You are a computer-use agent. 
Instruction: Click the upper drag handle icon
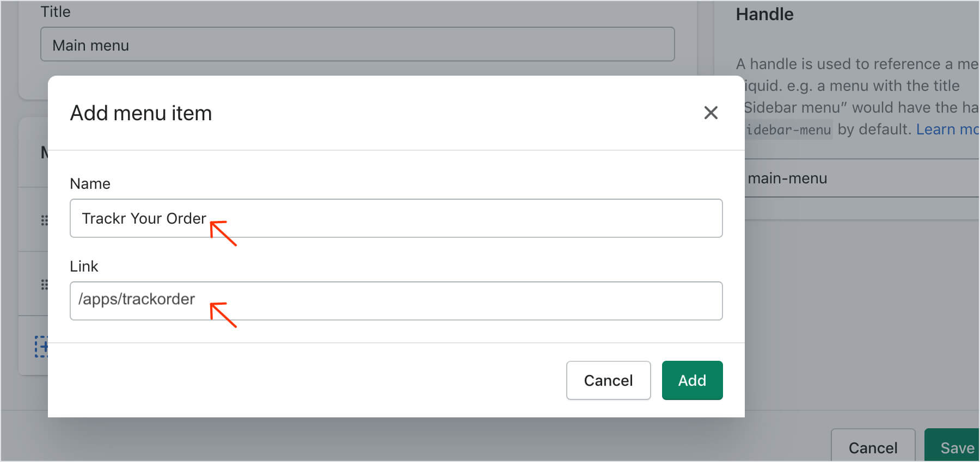click(44, 220)
